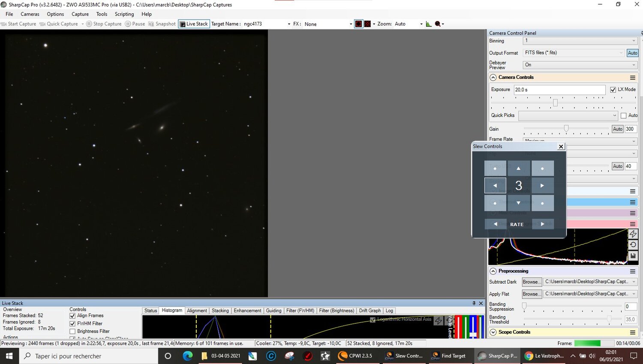
Task: Click the slew left arrow button
Action: [x=495, y=186]
